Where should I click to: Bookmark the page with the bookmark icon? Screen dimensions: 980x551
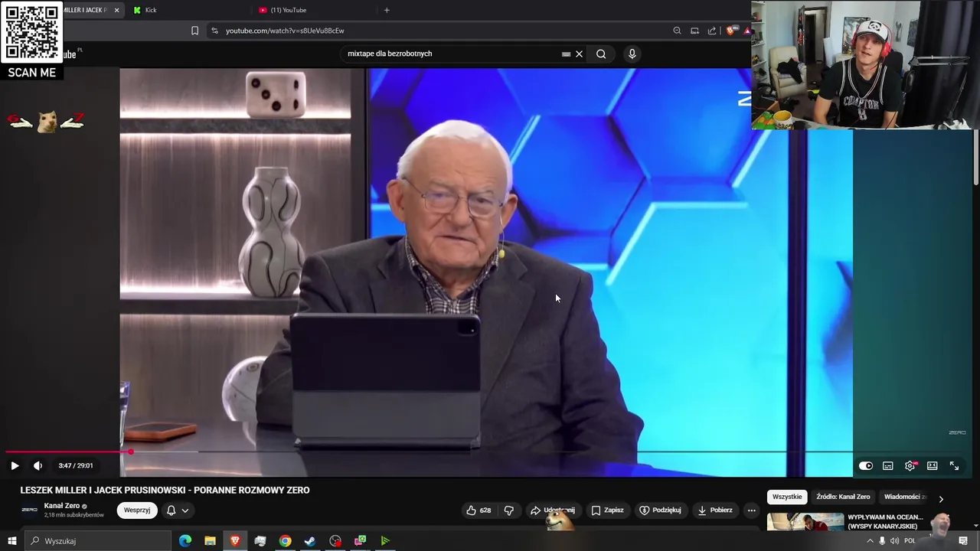(194, 31)
